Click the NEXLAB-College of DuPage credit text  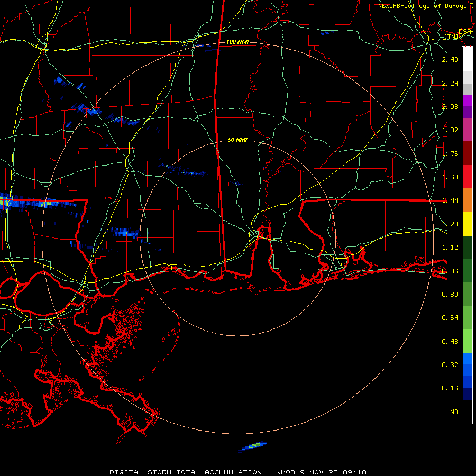(426, 6)
